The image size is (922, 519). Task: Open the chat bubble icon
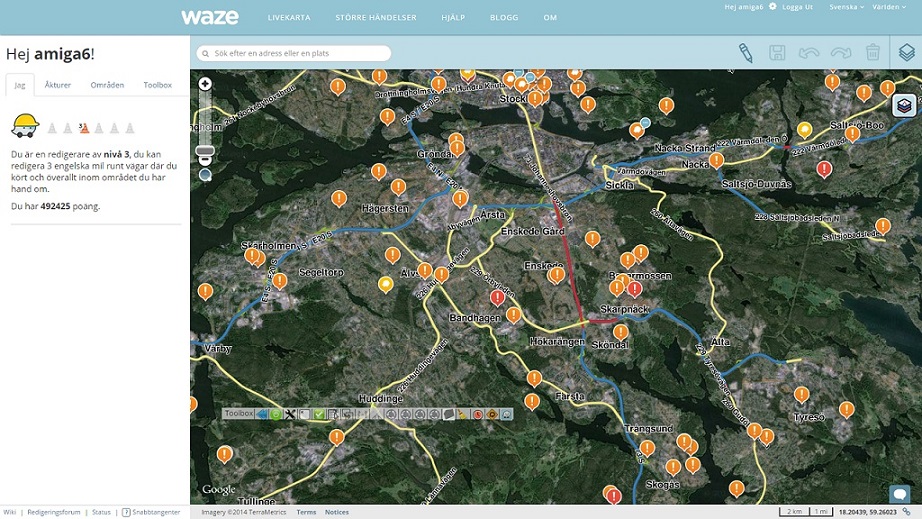pyautogui.click(x=899, y=493)
